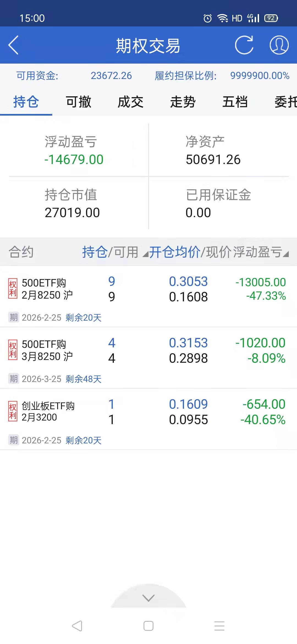Open the user account profile icon

[279, 45]
